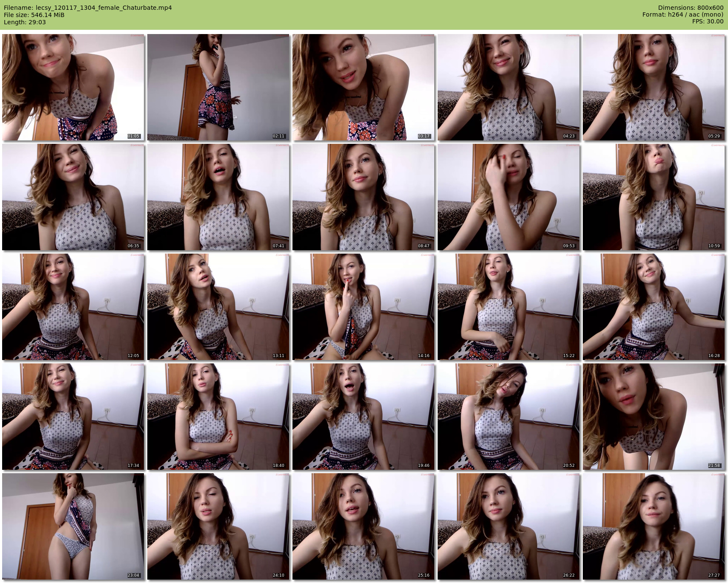Click the Filename text in the header
The height and width of the screenshot is (583, 728).
coord(88,8)
